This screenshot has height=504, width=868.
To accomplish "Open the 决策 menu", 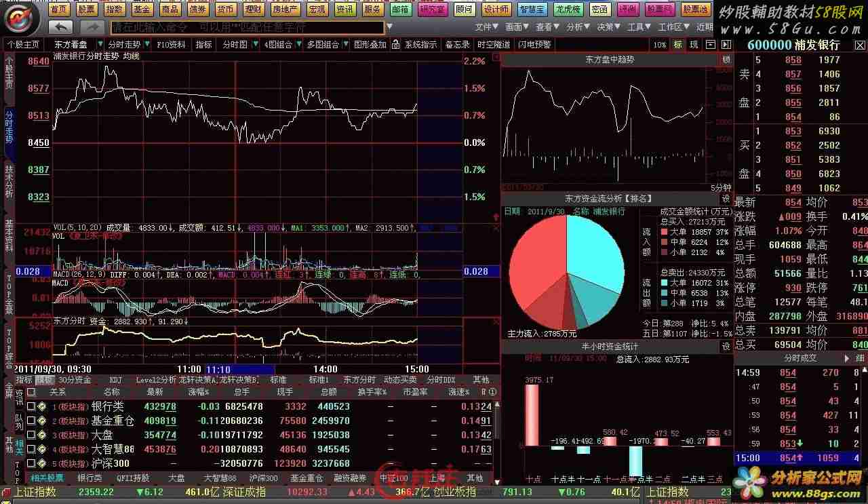I will click(x=608, y=27).
